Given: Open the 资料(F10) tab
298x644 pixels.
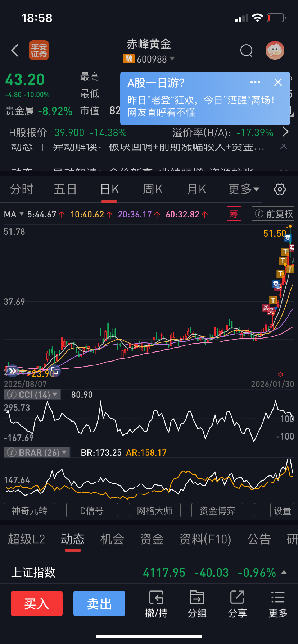Looking at the screenshot, I should point(206,539).
